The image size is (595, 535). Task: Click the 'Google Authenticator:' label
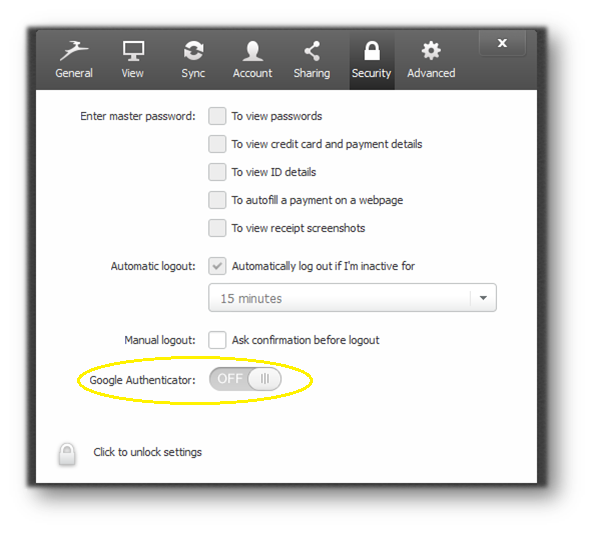coord(142,380)
